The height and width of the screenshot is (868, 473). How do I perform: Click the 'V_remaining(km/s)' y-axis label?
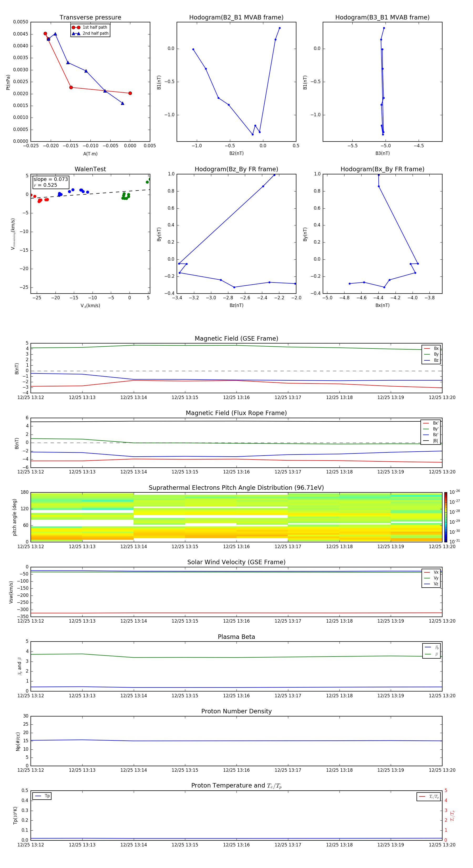point(13,234)
